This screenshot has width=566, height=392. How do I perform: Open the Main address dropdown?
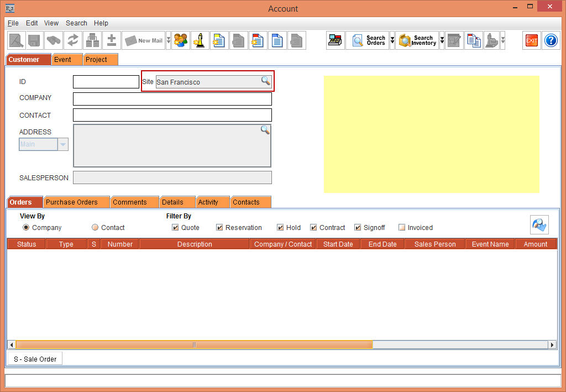coord(62,144)
